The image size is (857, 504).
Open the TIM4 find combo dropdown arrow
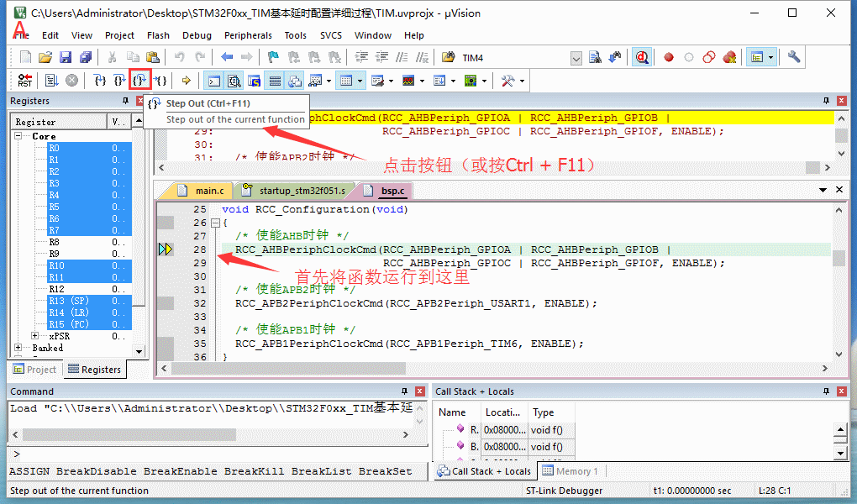point(576,58)
